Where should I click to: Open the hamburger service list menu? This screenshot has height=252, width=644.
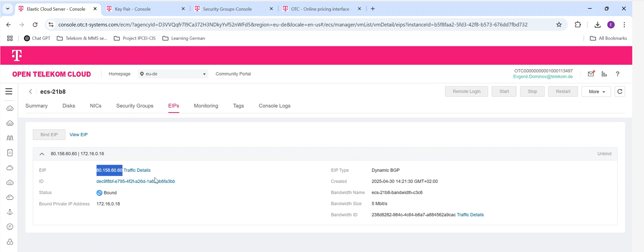click(9, 91)
